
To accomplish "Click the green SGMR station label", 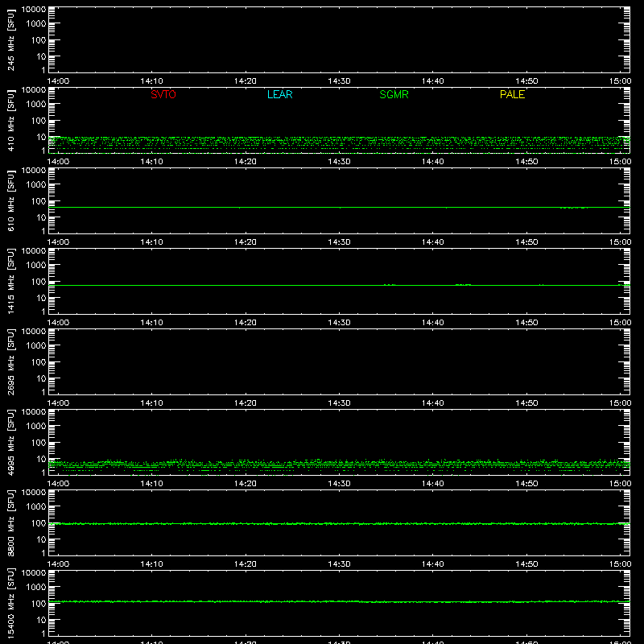I will 394,94.
